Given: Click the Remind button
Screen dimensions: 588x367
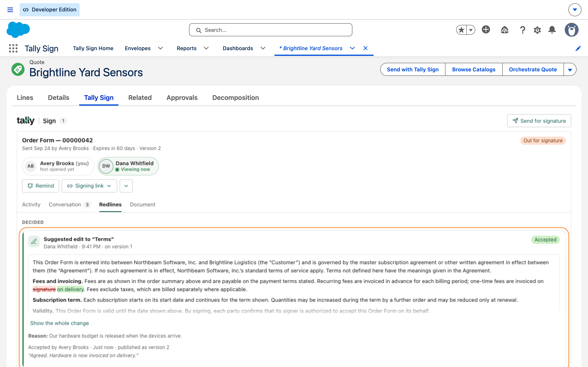Looking at the screenshot, I should 41,186.
